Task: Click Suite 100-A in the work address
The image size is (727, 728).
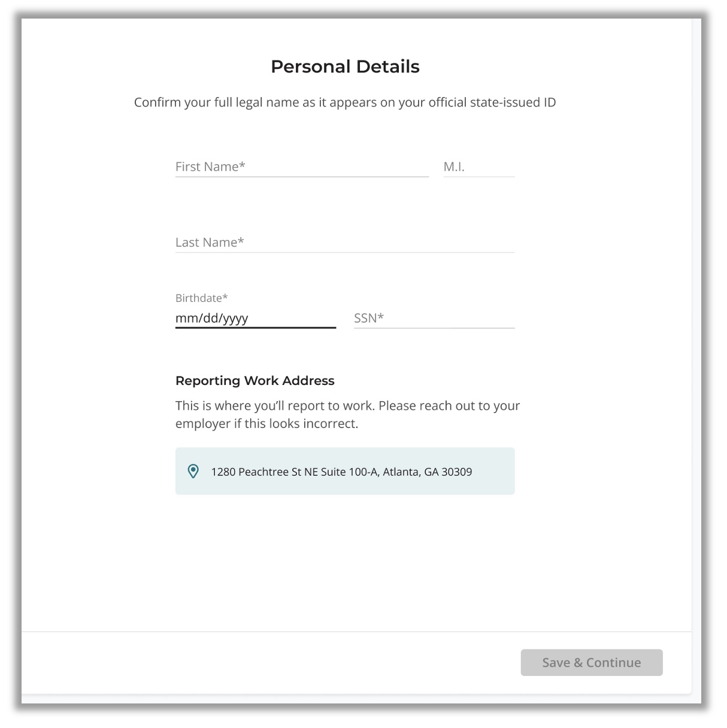Action: [349, 472]
